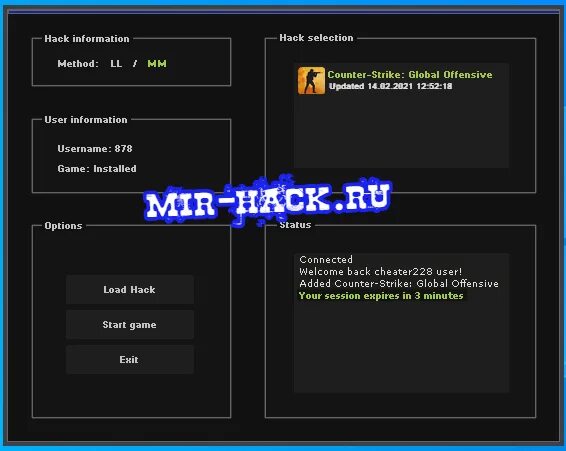Click the Options group title
The image size is (566, 451).
tap(63, 226)
